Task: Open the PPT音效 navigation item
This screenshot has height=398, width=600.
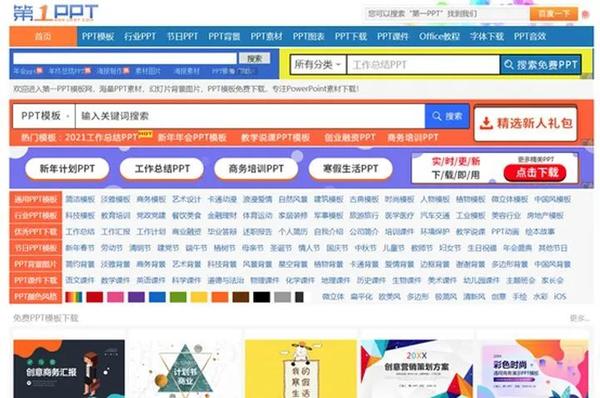Action: 530,36
